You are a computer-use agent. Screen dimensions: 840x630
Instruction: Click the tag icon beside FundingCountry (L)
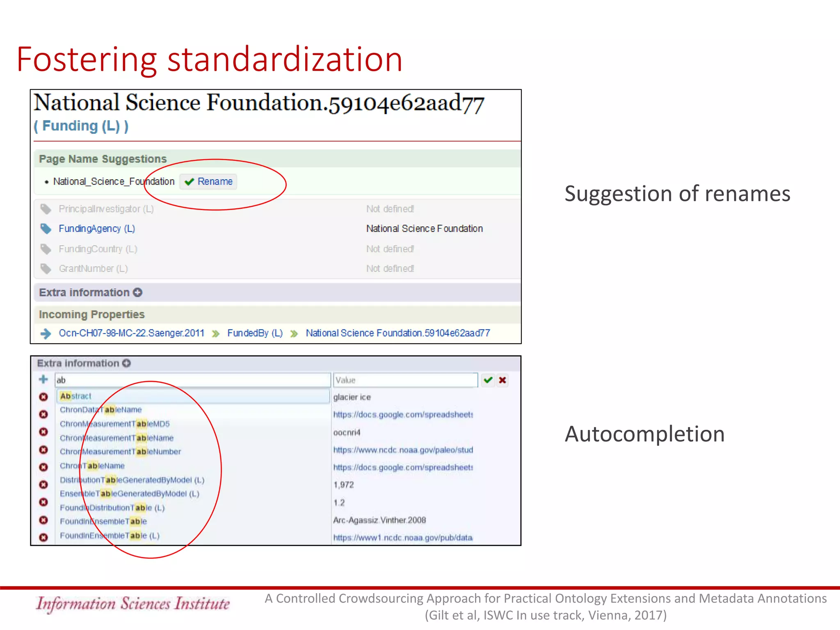tap(46, 249)
